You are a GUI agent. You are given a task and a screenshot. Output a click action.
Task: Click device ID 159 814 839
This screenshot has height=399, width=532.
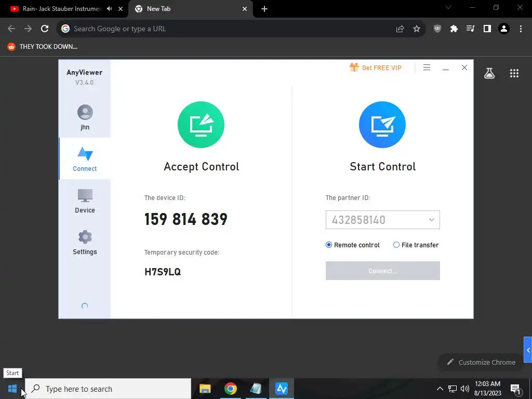coord(186,219)
